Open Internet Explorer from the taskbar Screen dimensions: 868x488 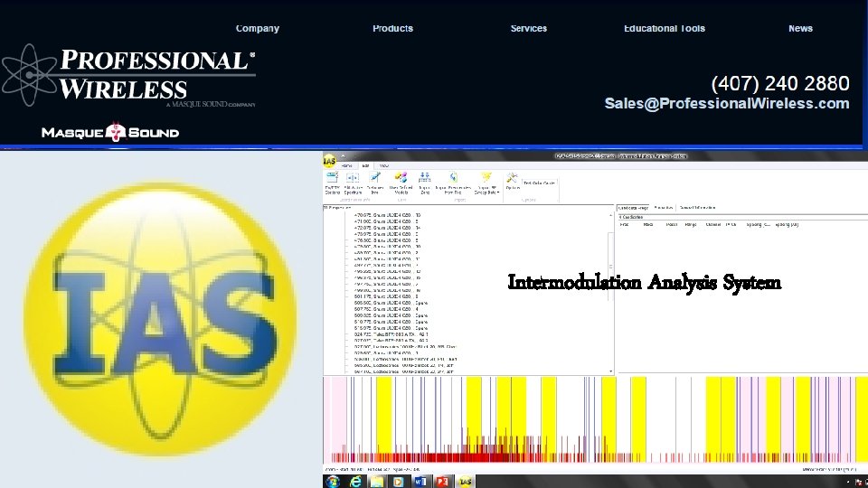point(354,482)
